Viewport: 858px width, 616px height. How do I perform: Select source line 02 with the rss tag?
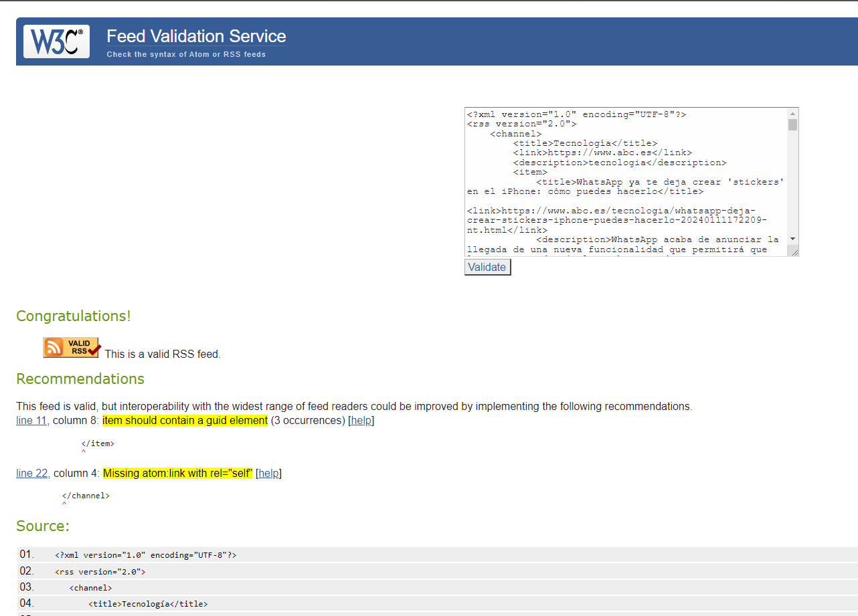pyautogui.click(x=100, y=572)
